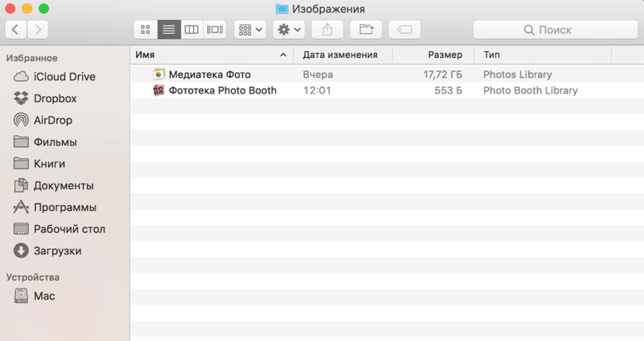Click the Поиск search field
644x341 pixels.
tap(555, 30)
